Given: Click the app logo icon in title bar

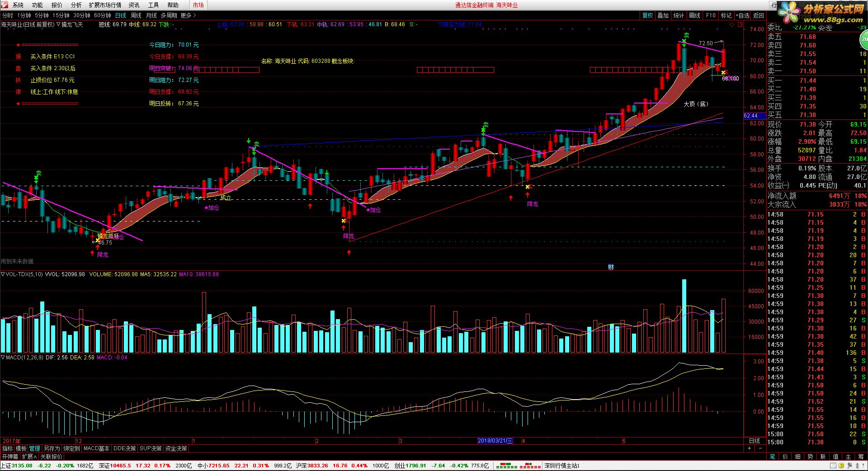Looking at the screenshot, I should pos(5,5).
